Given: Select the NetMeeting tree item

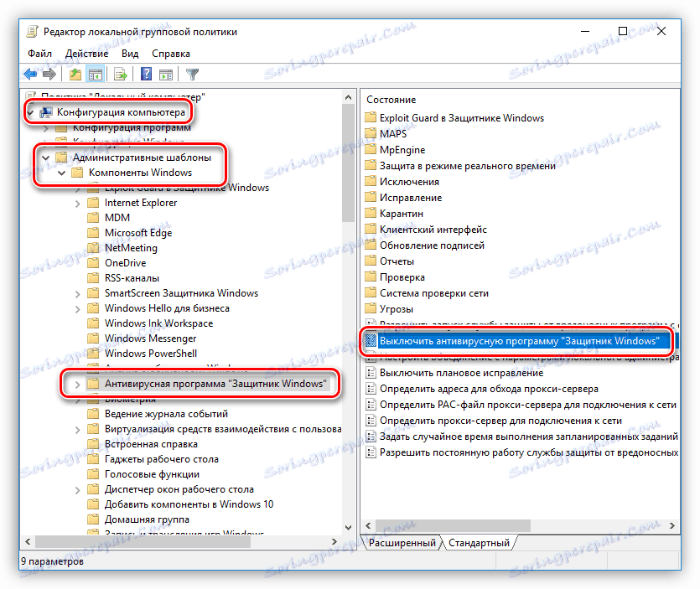Looking at the screenshot, I should (x=131, y=248).
